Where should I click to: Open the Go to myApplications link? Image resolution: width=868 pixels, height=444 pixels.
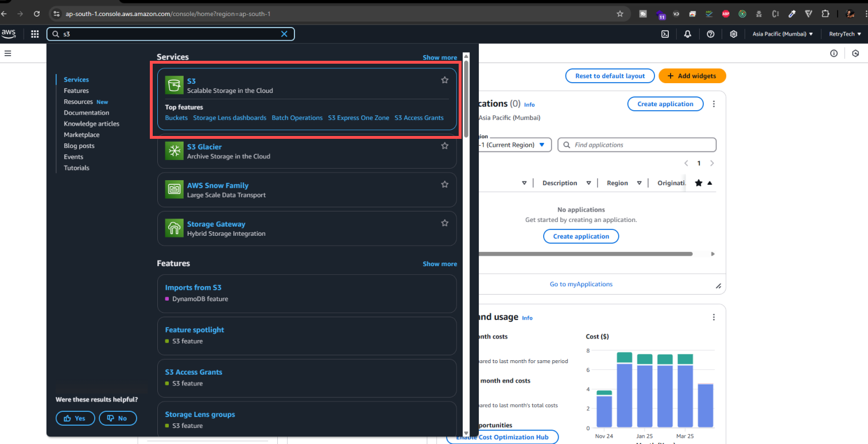click(x=581, y=284)
